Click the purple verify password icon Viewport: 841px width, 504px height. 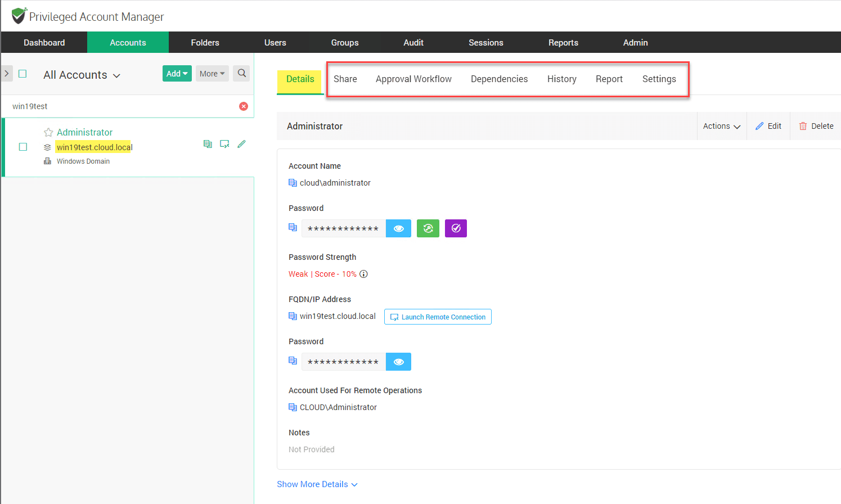(x=456, y=228)
